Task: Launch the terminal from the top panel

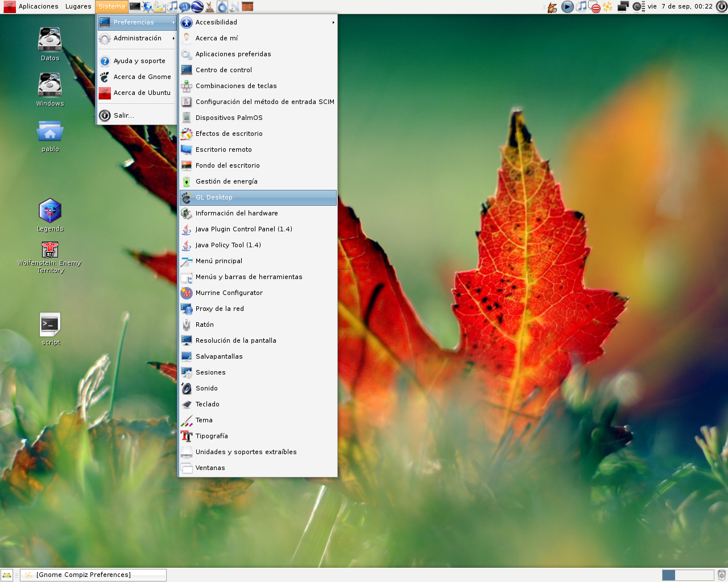Action: pos(135,7)
